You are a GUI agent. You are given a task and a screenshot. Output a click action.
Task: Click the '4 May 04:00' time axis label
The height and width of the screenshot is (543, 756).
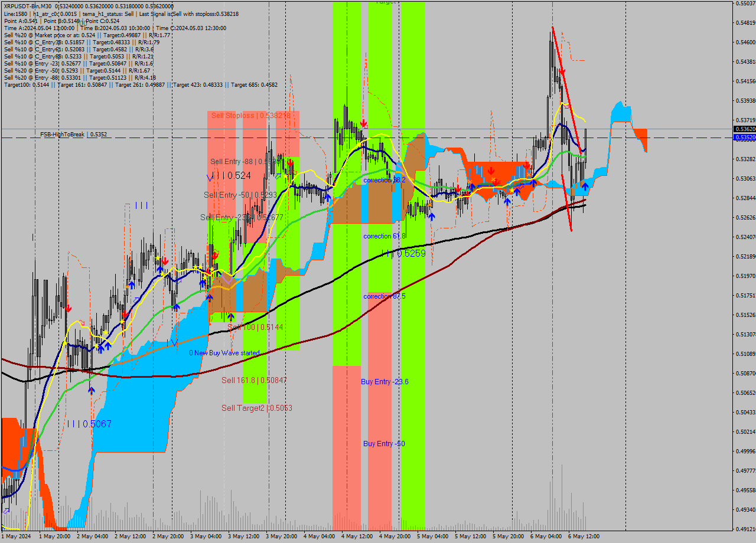pos(320,537)
